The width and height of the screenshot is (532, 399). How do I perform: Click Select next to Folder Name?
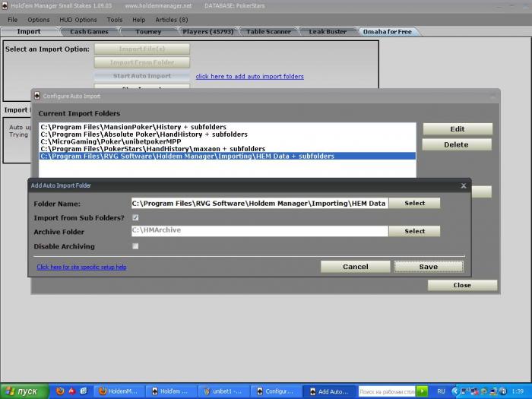[415, 203]
